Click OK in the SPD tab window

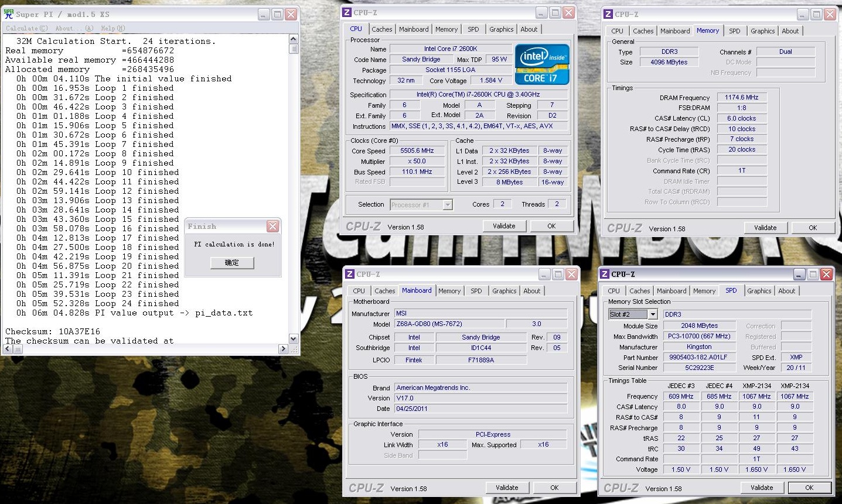[x=809, y=488]
